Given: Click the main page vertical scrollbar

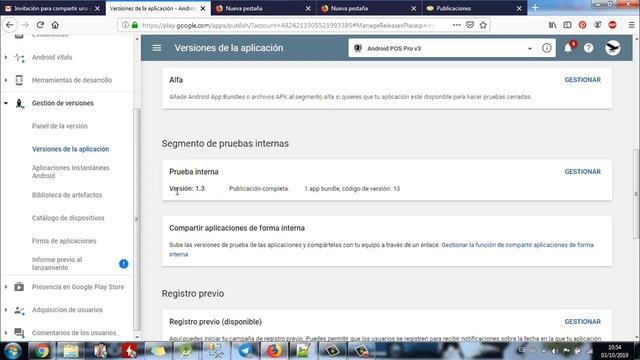Looking at the screenshot, I should click(x=636, y=194).
